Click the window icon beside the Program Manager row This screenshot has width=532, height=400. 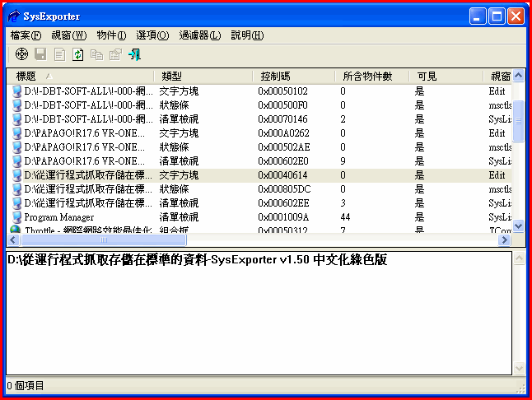16,217
